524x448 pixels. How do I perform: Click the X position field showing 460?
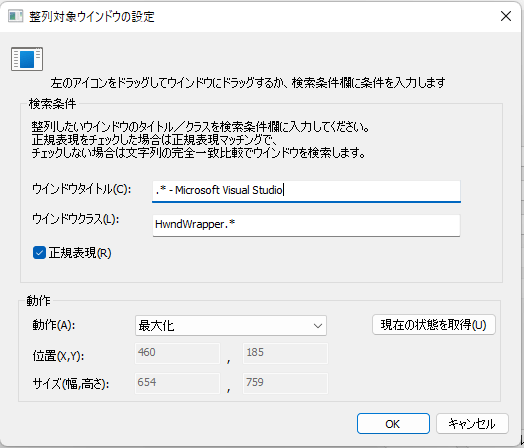177,353
